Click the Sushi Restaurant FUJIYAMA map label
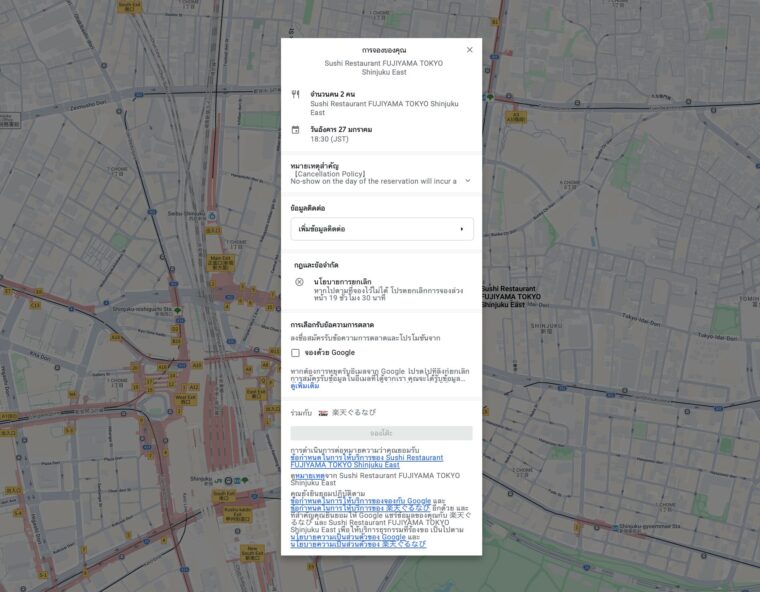This screenshot has height=592, width=760. pos(510,296)
